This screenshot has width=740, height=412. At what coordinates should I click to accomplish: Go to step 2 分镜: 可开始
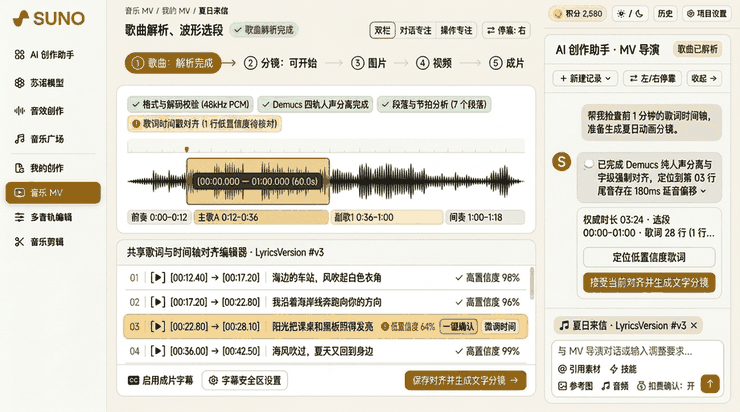point(280,63)
